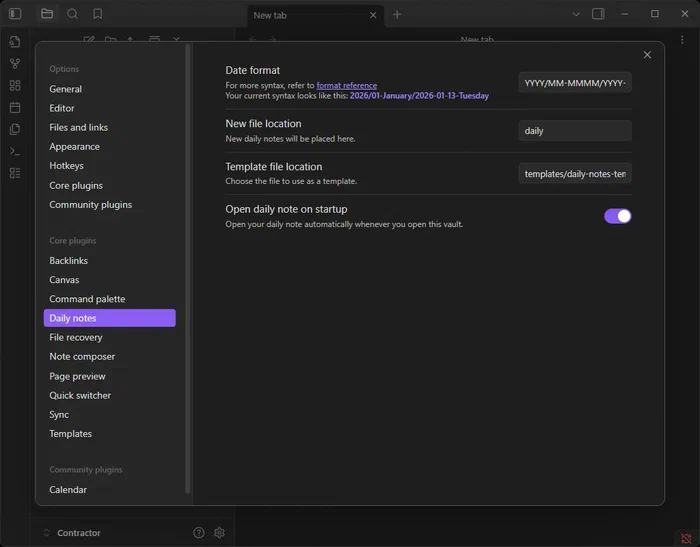Image resolution: width=700 pixels, height=547 pixels.
Task: Add a new tab with plus icon
Action: tap(397, 15)
